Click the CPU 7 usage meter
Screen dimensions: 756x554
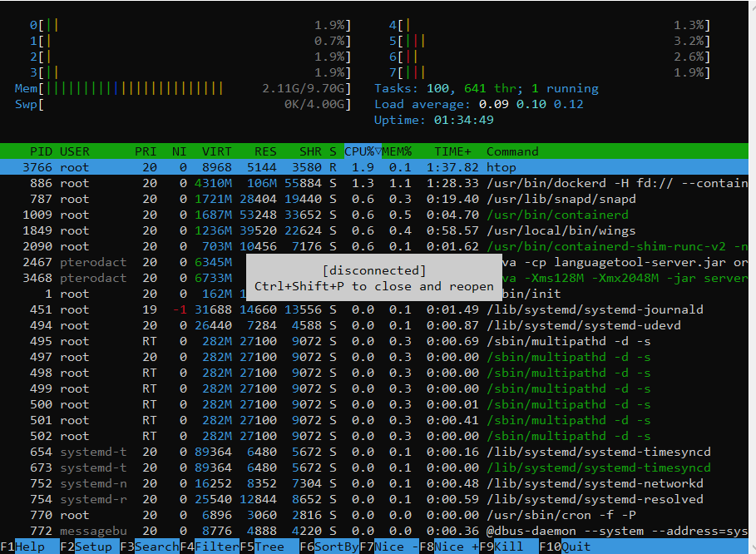(x=550, y=72)
